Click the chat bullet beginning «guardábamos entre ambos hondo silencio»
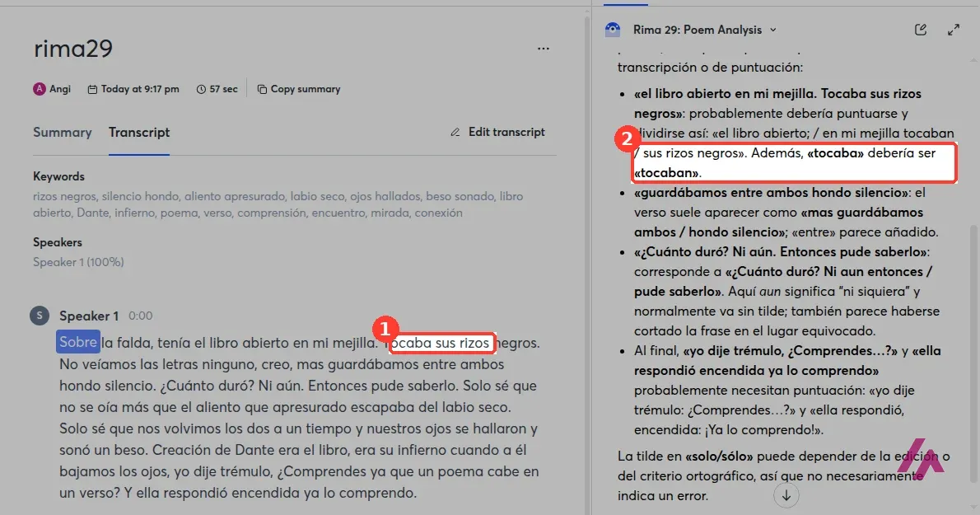This screenshot has height=515, width=980. click(x=786, y=212)
